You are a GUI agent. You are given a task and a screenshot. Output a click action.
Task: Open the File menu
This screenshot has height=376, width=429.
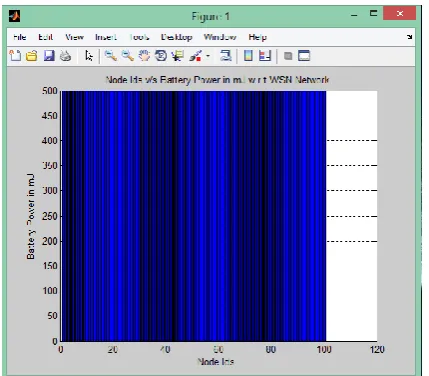(x=20, y=37)
